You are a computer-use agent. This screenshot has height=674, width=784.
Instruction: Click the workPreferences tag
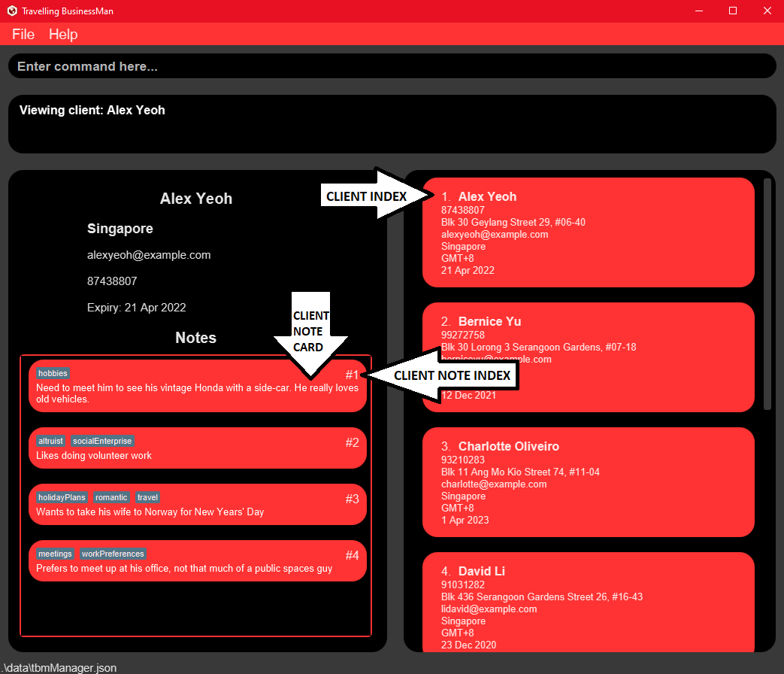[113, 554]
